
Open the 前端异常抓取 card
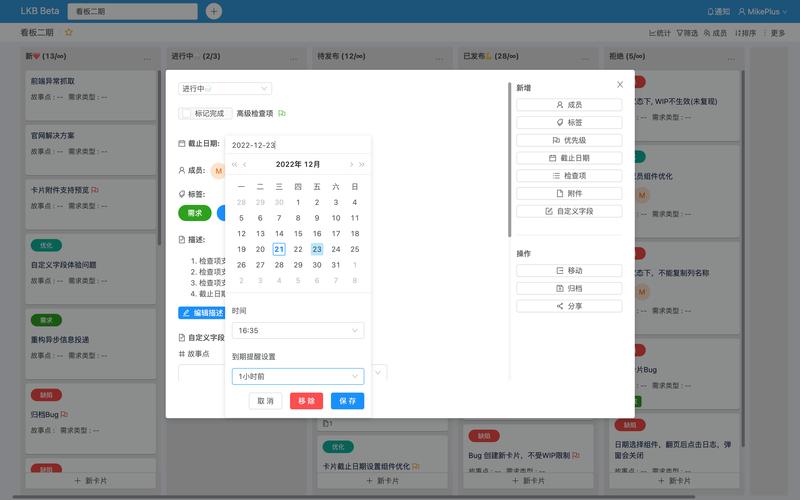point(91,95)
